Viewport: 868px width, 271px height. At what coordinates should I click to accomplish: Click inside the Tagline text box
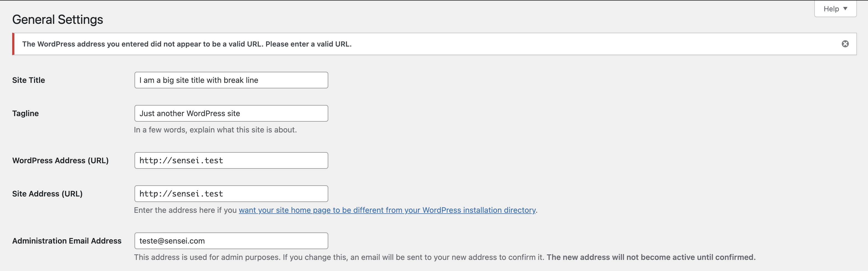click(231, 113)
